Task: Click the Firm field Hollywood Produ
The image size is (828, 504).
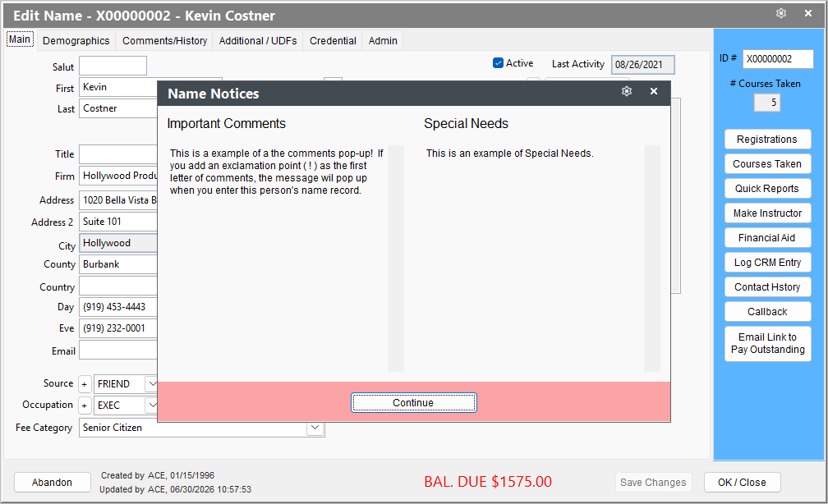Action: [x=118, y=176]
